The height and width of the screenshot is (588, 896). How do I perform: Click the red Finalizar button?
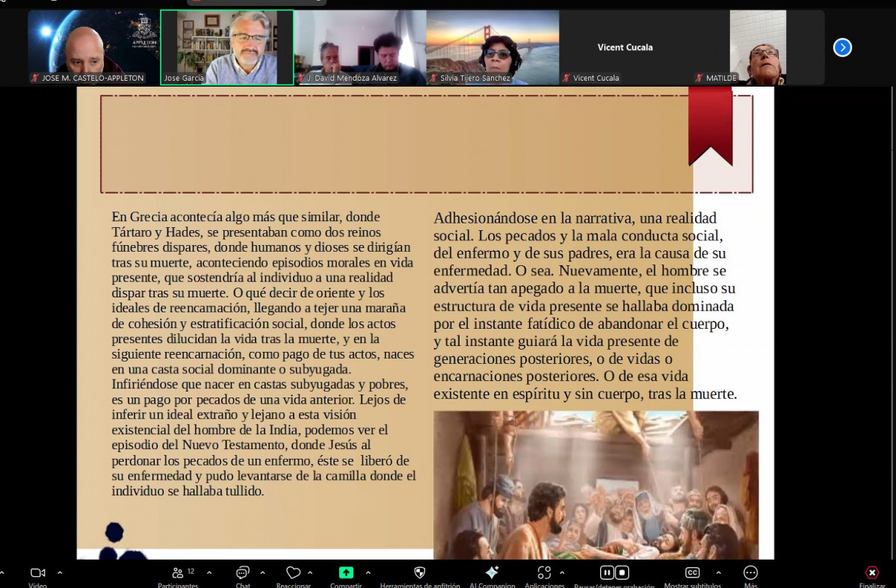click(x=872, y=573)
